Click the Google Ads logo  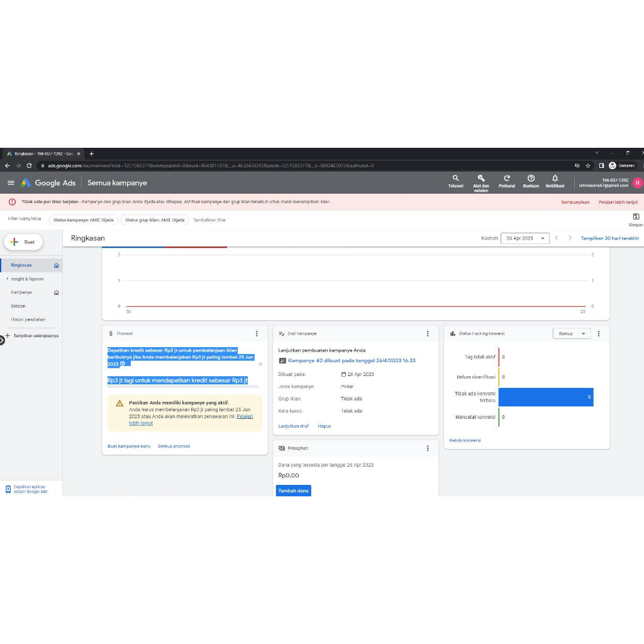48,183
